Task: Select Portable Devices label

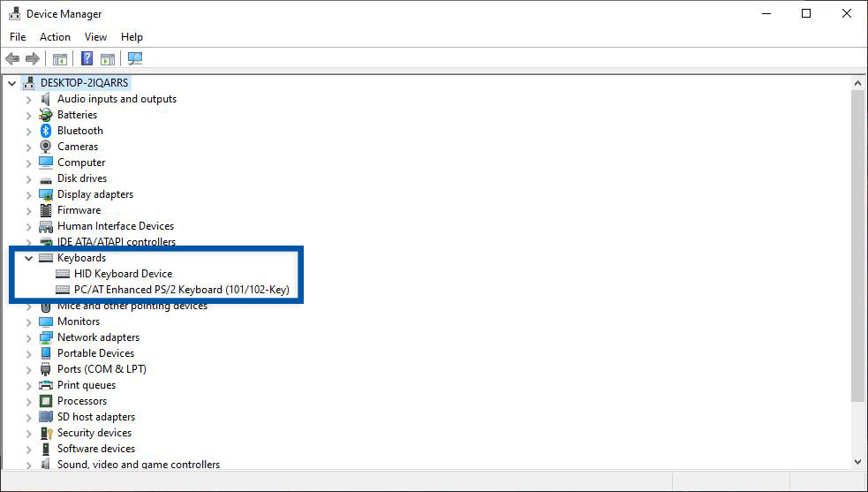Action: 95,353
